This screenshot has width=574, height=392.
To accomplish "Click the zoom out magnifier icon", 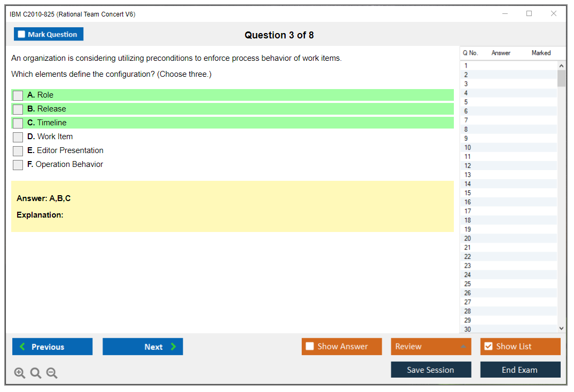I will pos(52,373).
